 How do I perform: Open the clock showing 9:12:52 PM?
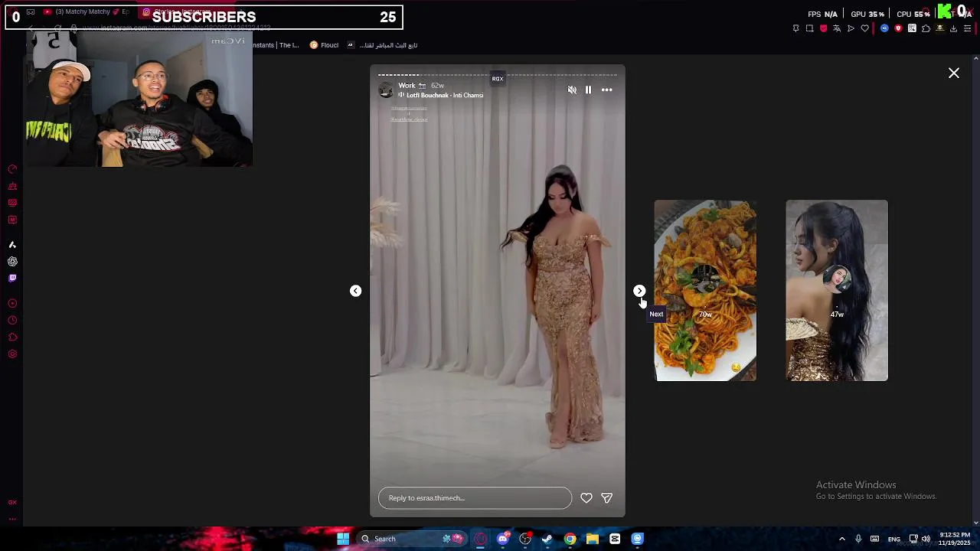pyautogui.click(x=955, y=539)
